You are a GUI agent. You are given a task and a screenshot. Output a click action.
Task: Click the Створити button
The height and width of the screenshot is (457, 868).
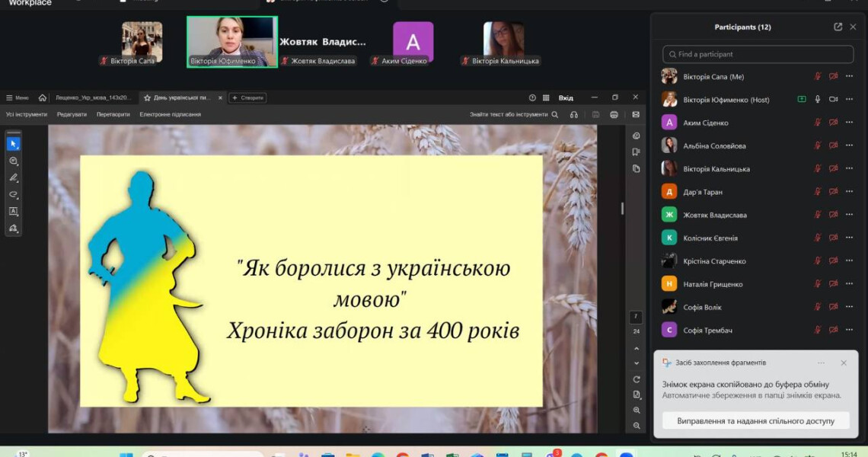(x=247, y=97)
